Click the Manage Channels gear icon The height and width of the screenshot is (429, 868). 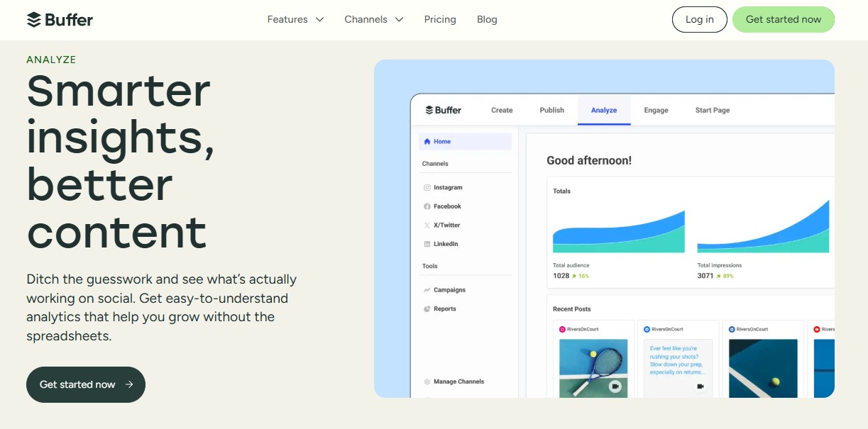coord(427,381)
